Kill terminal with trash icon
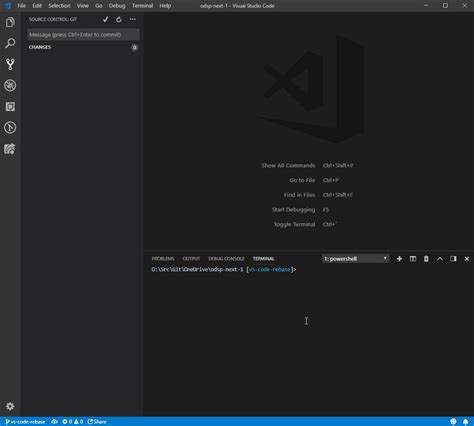The height and width of the screenshot is (426, 474). tap(426, 259)
